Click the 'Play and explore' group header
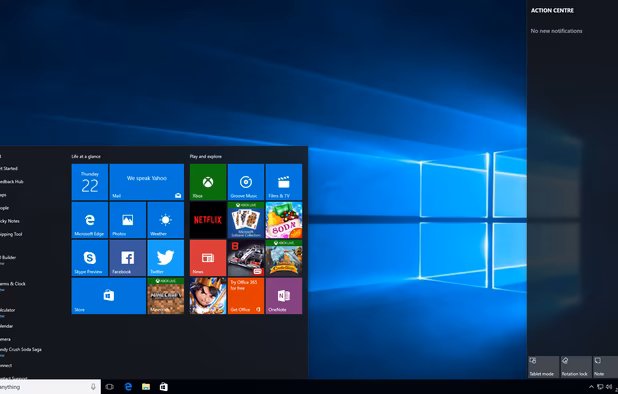Viewport: 618px width, 394px height. pyautogui.click(x=206, y=156)
